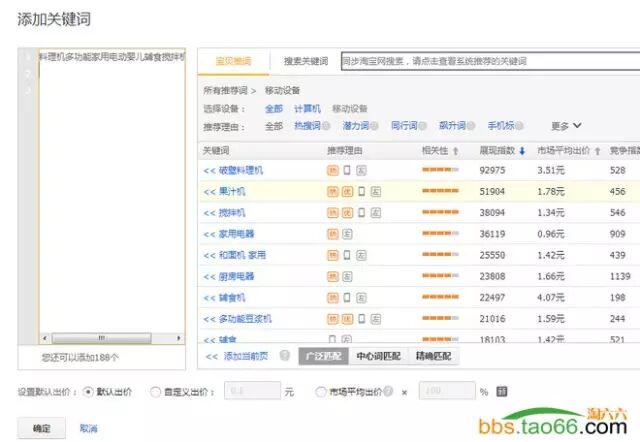Viewport: 640px width, 442px height.
Task: Click the 左 badge in 家用电器 row
Action: 347,234
